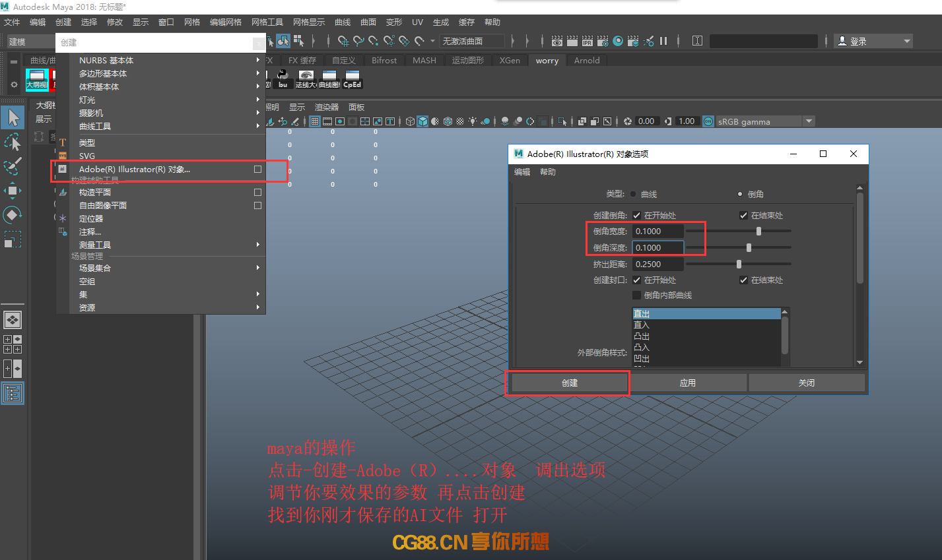The height and width of the screenshot is (560, 942).
Task: Click the cyan outliner shelf icon
Action: pos(37,79)
